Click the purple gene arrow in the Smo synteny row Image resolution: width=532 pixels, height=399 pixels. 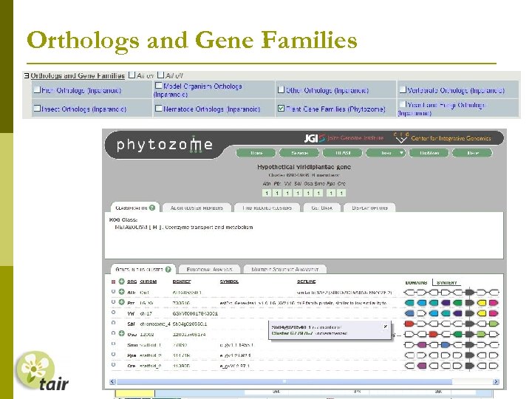click(421, 345)
